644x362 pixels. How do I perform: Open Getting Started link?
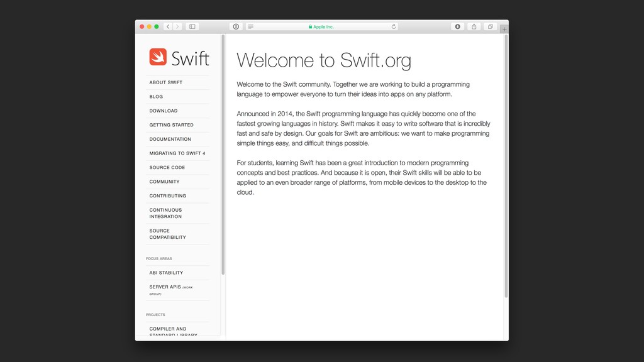point(171,125)
